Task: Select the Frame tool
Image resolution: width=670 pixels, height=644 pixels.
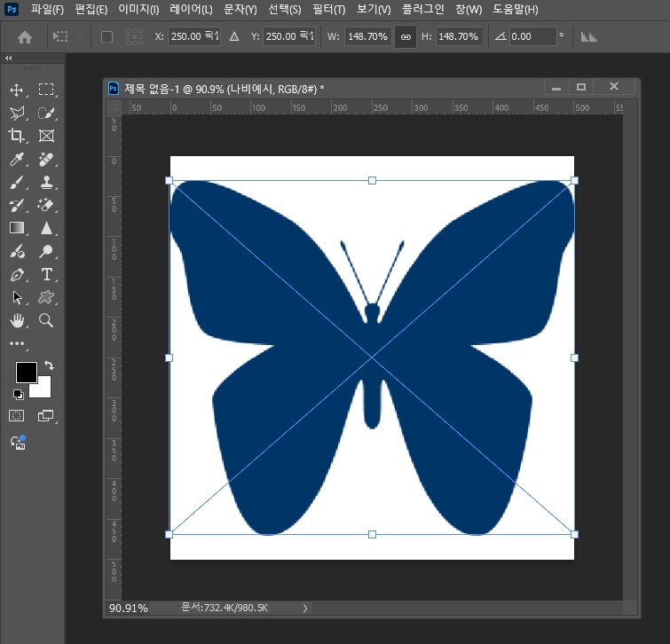Action: (x=46, y=136)
